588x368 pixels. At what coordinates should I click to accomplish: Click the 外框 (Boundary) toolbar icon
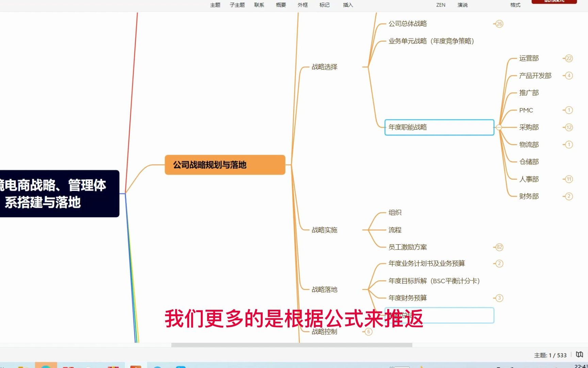[x=302, y=5]
